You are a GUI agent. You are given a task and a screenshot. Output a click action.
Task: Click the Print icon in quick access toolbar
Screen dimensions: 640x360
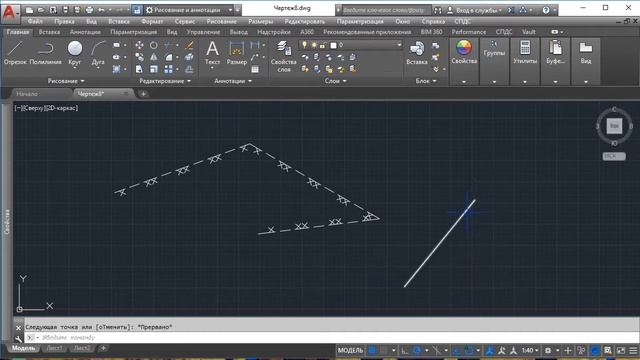(x=89, y=10)
